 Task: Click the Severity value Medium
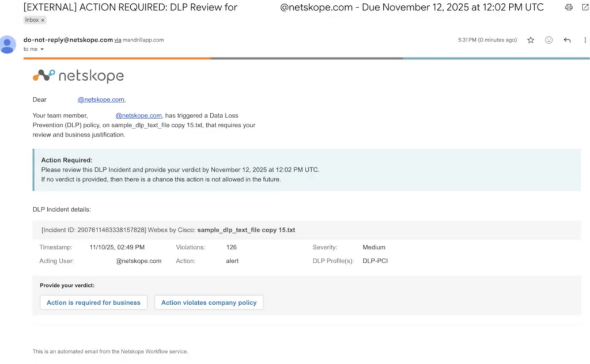373,247
